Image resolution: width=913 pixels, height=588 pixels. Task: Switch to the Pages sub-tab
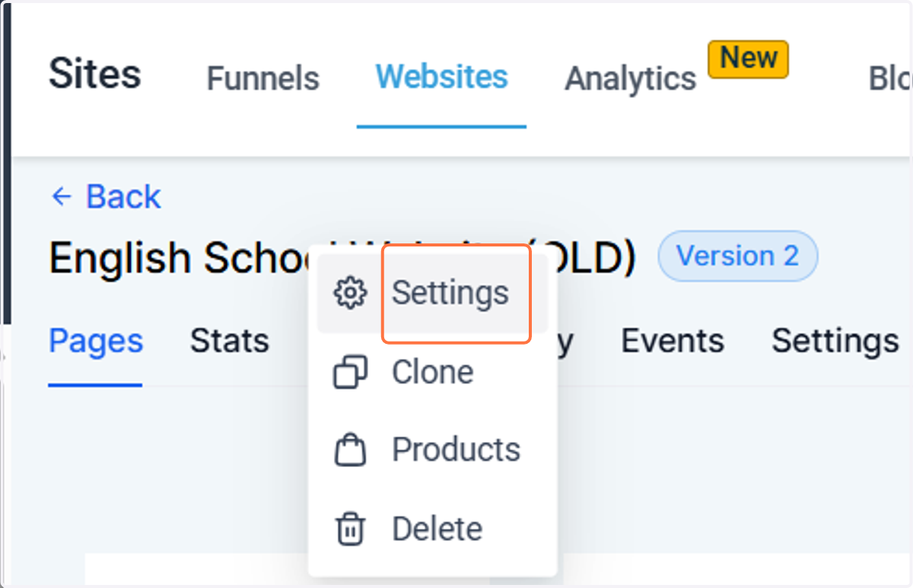coord(96,342)
